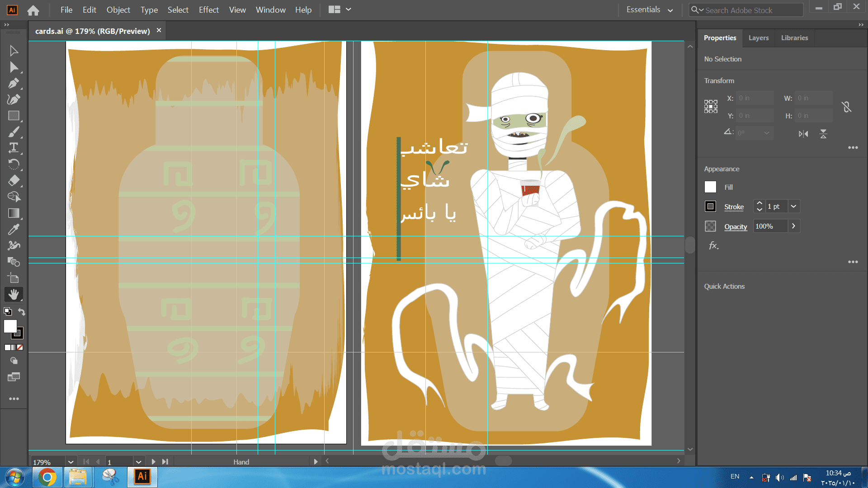Go to the Illustrator Home screen
Screen dimensions: 868x488
pyautogui.click(x=33, y=10)
